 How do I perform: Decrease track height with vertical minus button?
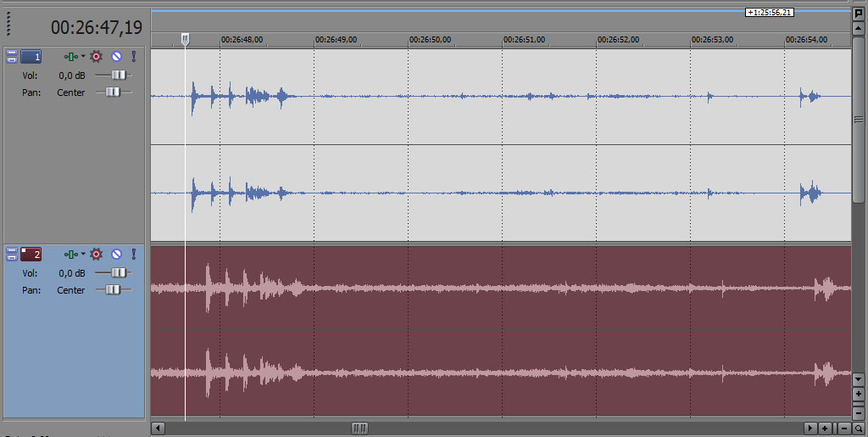click(x=859, y=412)
